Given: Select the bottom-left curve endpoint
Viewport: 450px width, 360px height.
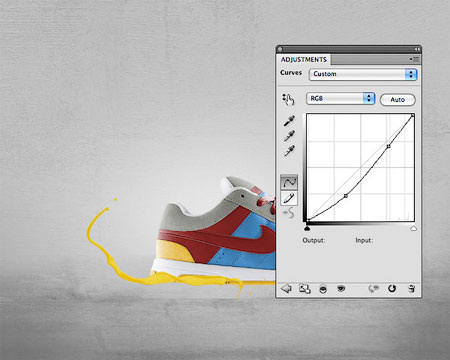Looking at the screenshot, I should pyautogui.click(x=308, y=220).
